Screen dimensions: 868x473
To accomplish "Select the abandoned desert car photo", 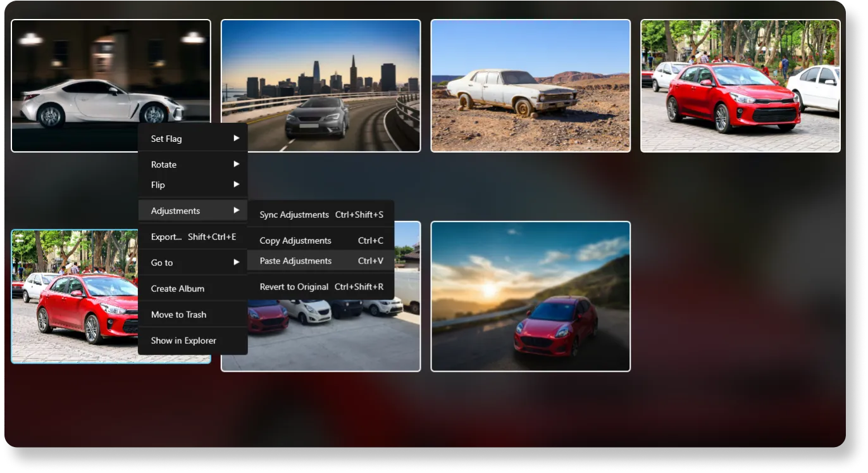I will pos(531,85).
